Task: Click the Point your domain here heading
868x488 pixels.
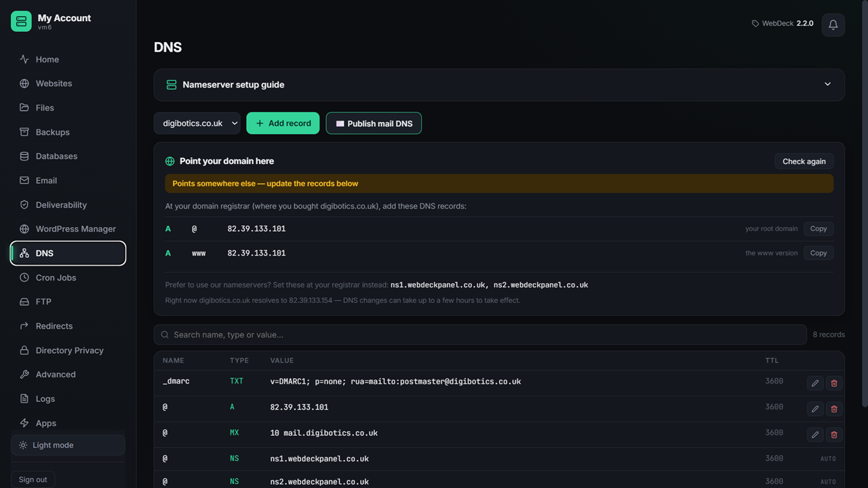Action: 226,161
